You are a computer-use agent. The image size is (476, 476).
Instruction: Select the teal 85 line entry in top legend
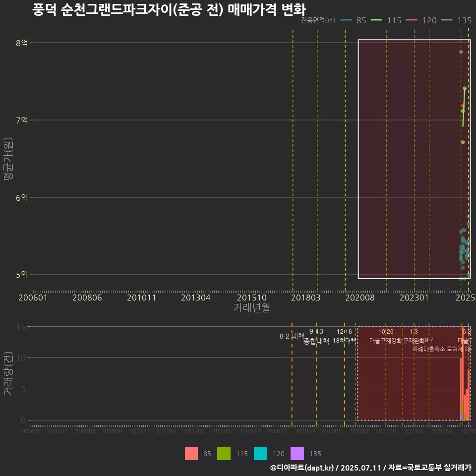pos(353,20)
